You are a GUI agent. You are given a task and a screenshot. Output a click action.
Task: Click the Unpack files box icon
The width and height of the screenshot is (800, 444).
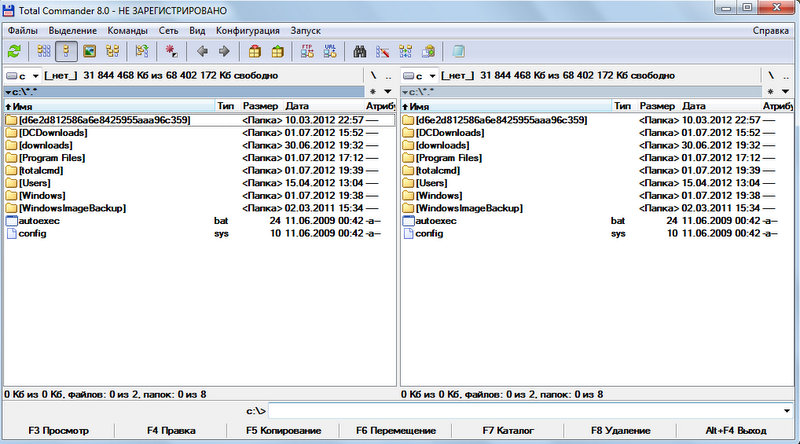(x=278, y=51)
